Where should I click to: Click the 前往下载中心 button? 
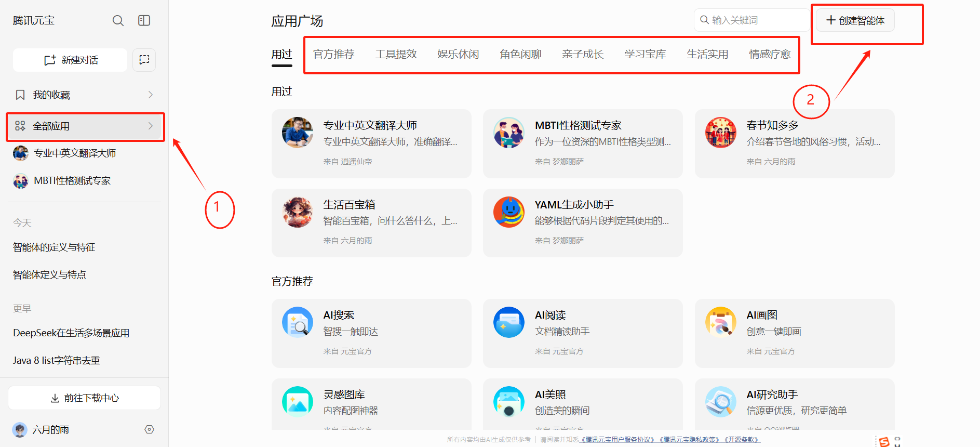84,398
